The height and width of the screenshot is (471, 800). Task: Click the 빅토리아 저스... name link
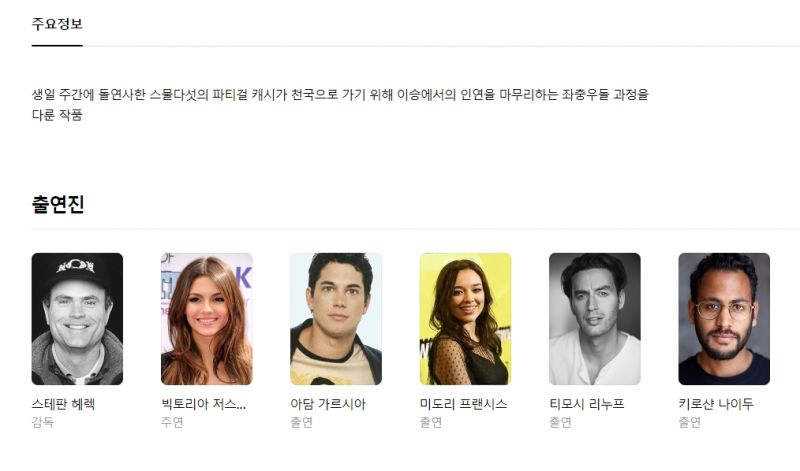click(x=204, y=404)
